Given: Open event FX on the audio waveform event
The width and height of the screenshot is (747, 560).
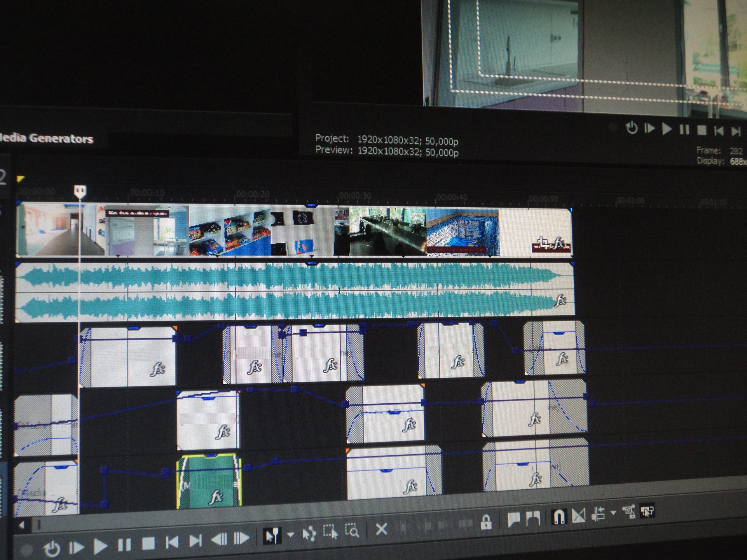Looking at the screenshot, I should (x=560, y=300).
